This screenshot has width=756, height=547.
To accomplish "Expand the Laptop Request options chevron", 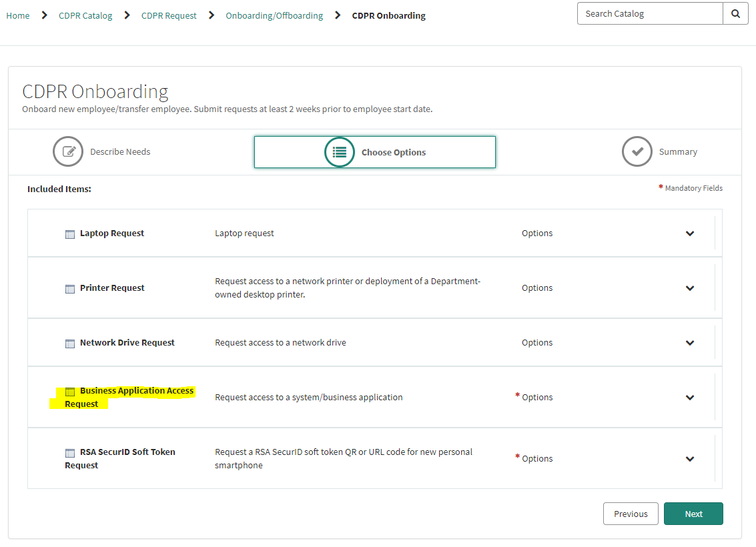I will click(x=690, y=233).
